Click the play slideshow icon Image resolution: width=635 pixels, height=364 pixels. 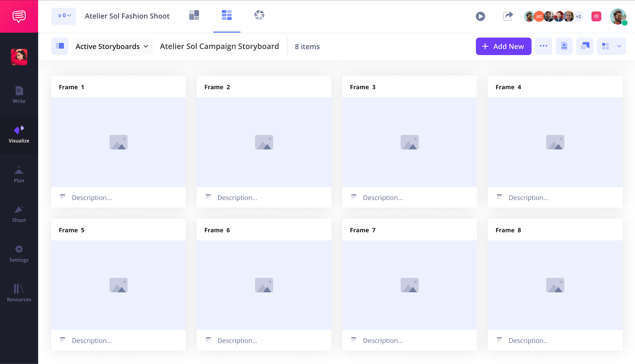tap(480, 16)
